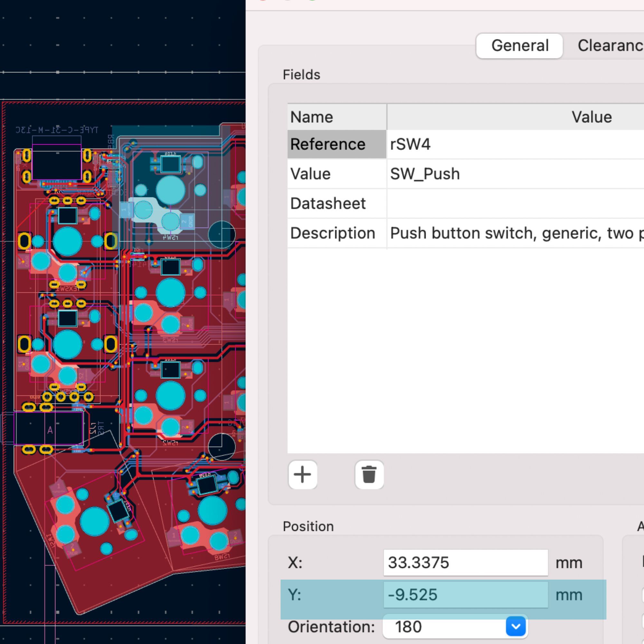Click the trash delete-field icon

(x=369, y=475)
